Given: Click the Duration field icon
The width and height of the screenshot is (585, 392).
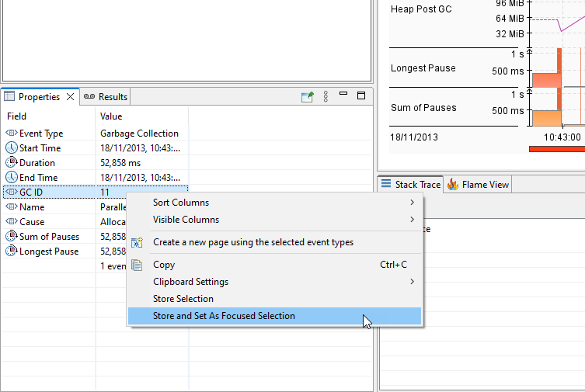Looking at the screenshot, I should pos(12,163).
